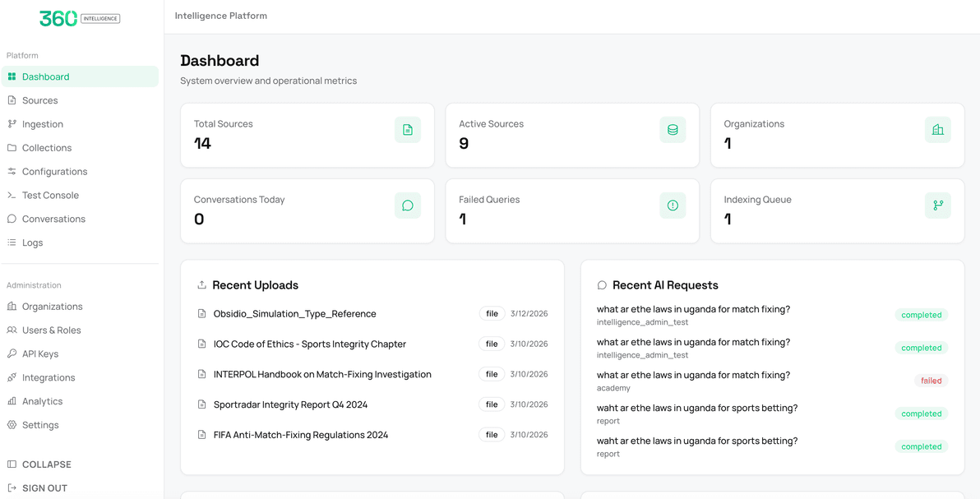Click the Total Sources value 14

(202, 144)
